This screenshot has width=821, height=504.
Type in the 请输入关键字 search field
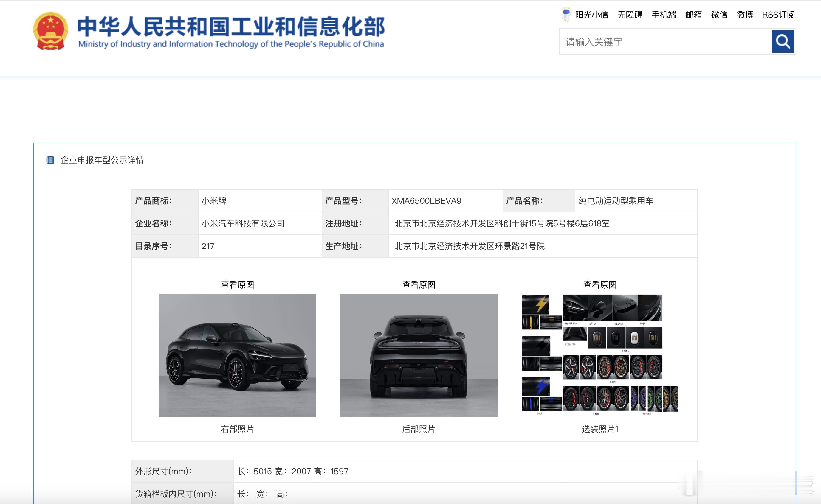(x=664, y=42)
